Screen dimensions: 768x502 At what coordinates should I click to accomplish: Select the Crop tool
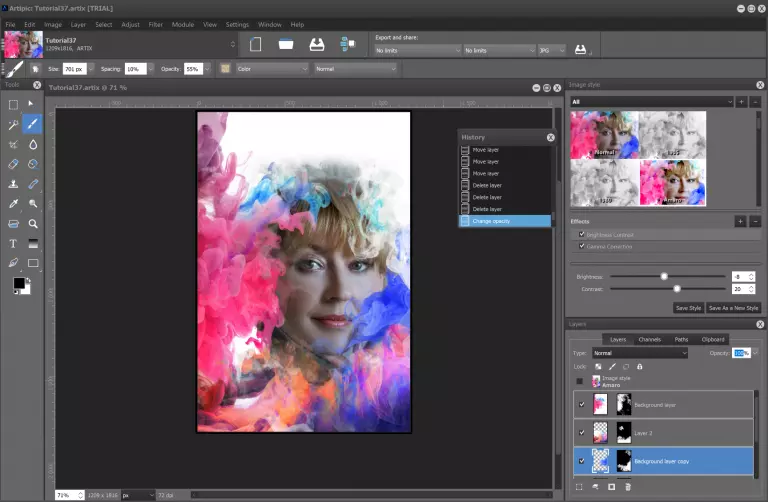(x=13, y=144)
